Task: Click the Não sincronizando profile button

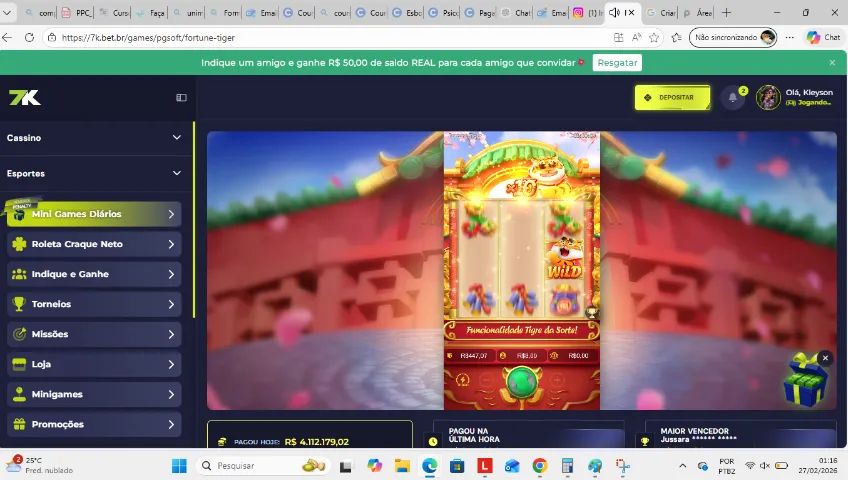Action: tap(733, 37)
